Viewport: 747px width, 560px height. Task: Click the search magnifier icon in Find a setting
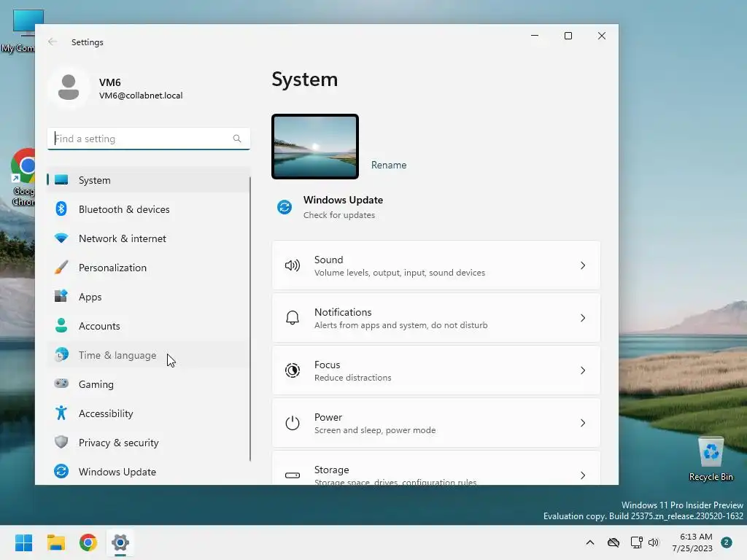(237, 139)
